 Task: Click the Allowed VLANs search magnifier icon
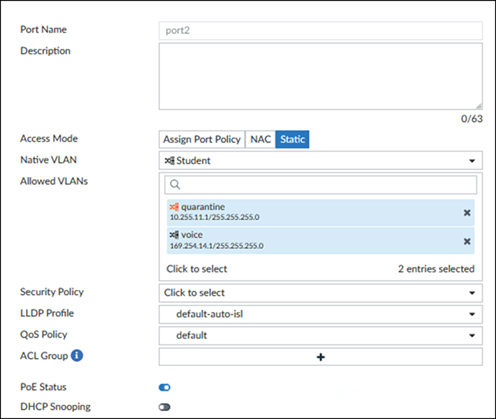pyautogui.click(x=175, y=184)
